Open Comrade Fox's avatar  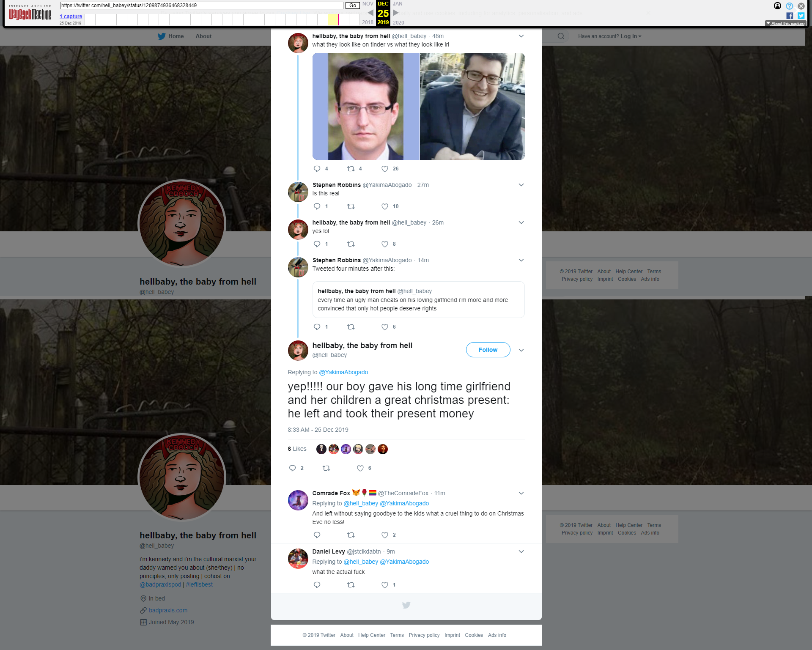pos(298,500)
